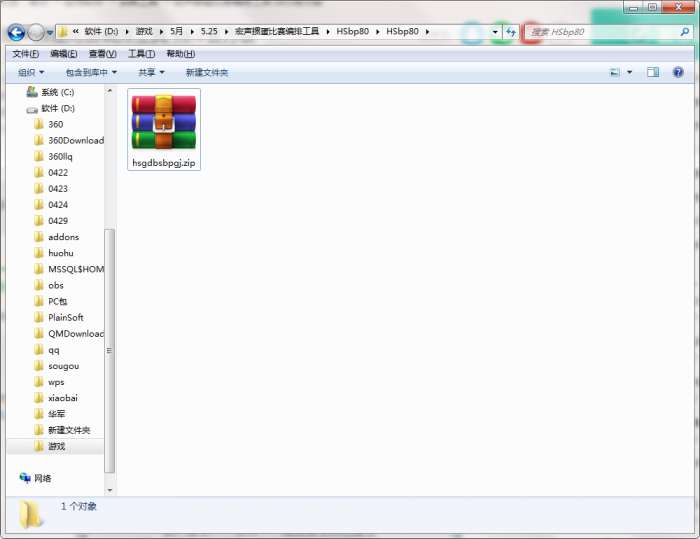
Task: Open the address bar history dropdown
Action: point(495,32)
